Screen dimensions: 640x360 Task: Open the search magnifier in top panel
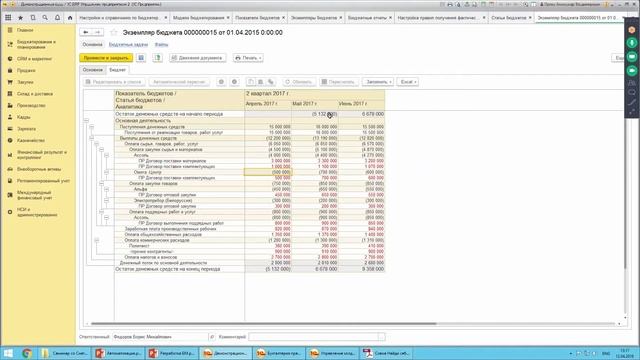pos(45,18)
